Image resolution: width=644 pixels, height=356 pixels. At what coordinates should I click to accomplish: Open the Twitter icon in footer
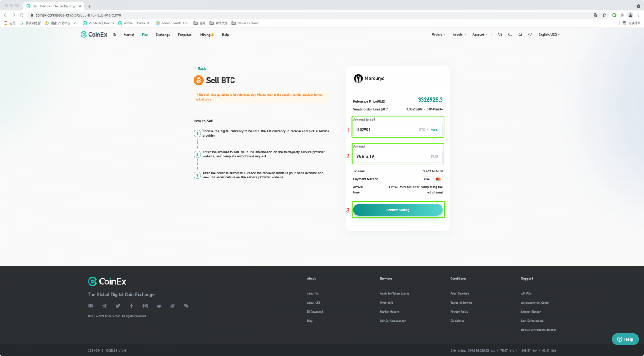coord(118,306)
